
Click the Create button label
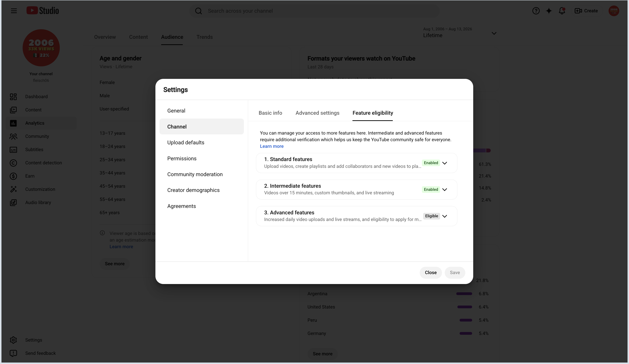pyautogui.click(x=591, y=11)
